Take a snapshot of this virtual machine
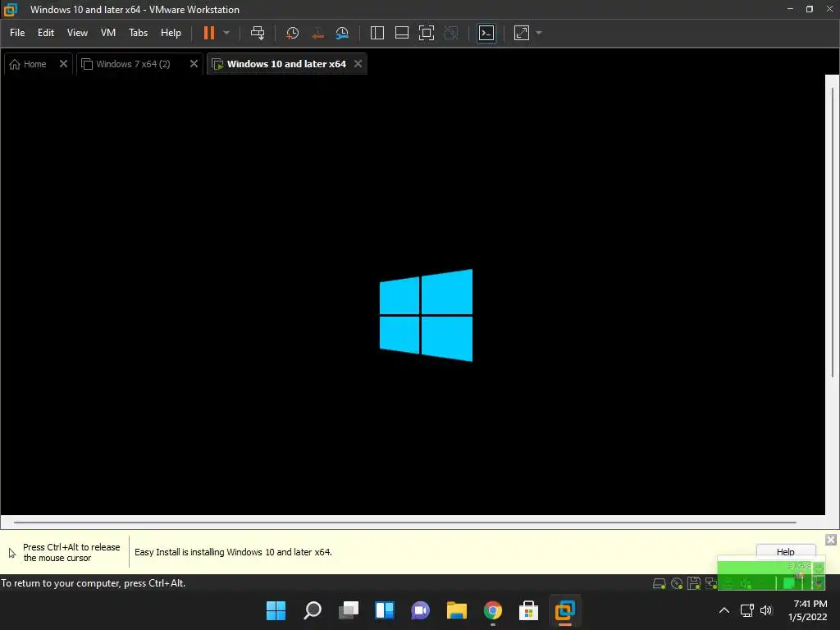840x630 pixels. pyautogui.click(x=293, y=33)
